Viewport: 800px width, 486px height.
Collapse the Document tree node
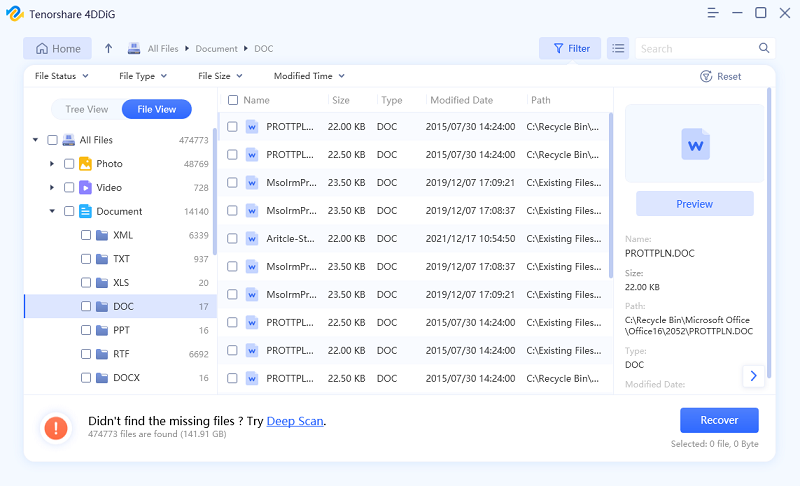point(52,211)
